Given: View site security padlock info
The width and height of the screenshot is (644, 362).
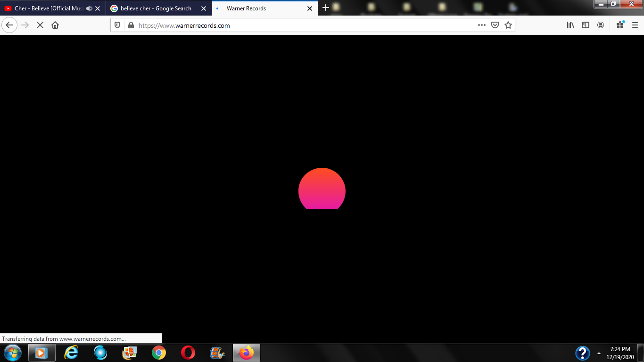Looking at the screenshot, I should [131, 25].
